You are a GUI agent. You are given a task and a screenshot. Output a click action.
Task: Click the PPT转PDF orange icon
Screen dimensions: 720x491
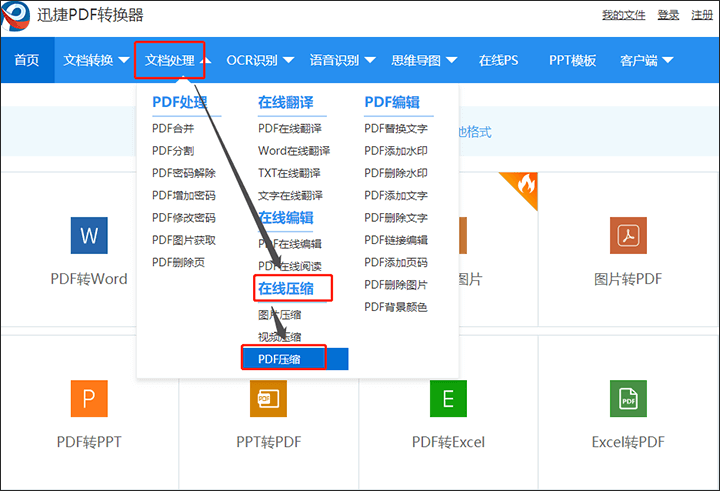tap(268, 399)
